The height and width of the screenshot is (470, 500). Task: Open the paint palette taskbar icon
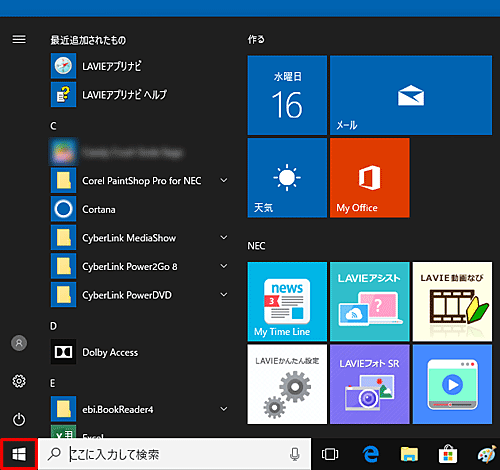tap(487, 454)
